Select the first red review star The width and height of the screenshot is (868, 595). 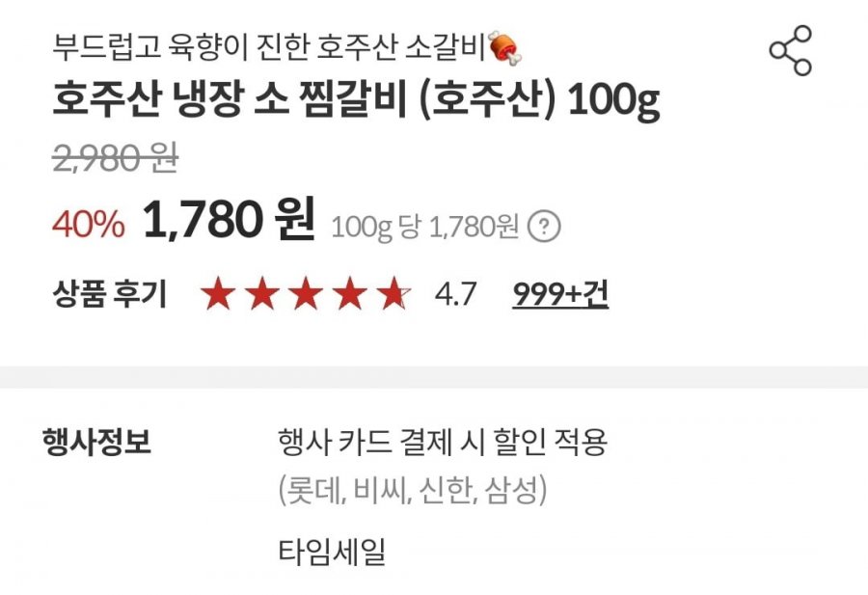[x=218, y=293]
